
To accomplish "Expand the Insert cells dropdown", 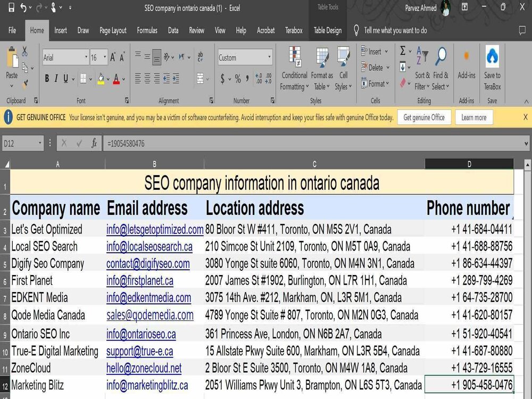I will pos(386,52).
